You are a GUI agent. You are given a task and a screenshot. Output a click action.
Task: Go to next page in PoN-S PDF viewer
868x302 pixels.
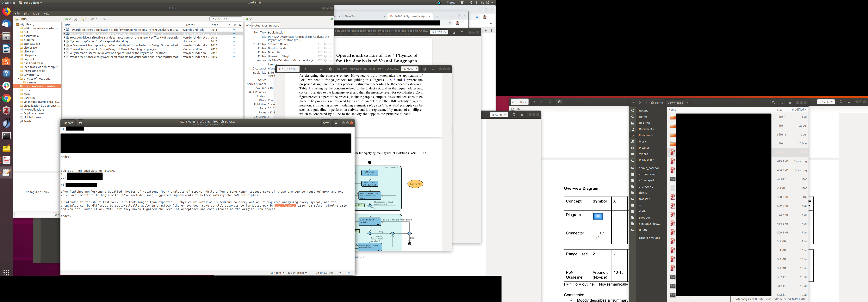tap(312, 69)
